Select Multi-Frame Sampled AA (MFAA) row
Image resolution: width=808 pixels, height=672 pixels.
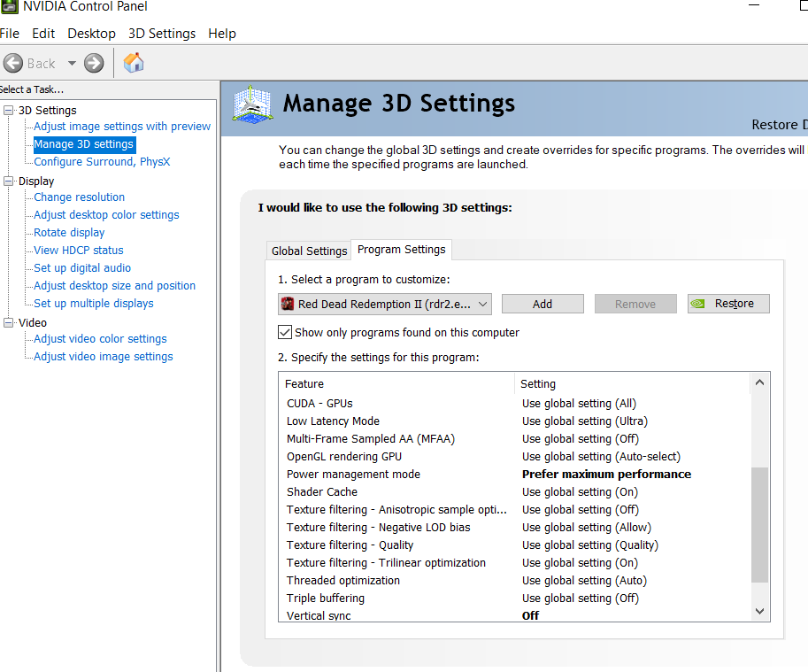[514, 439]
